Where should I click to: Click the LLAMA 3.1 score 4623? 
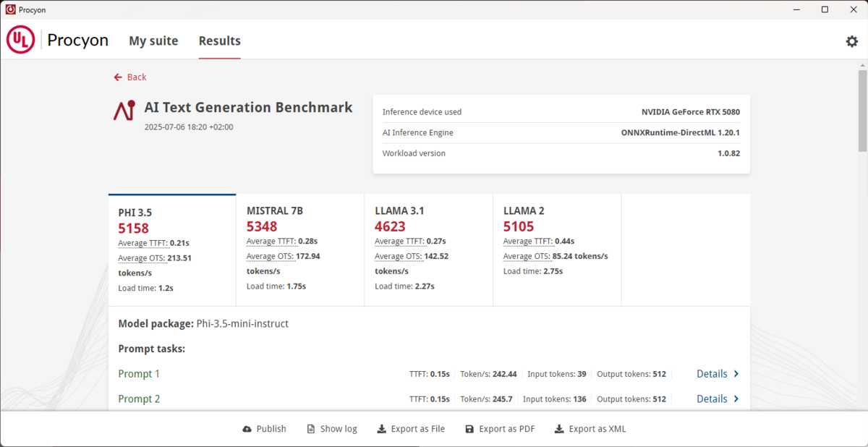pos(390,226)
